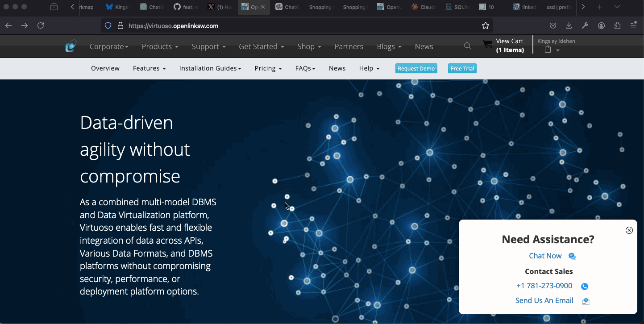
Task: Close the Need Assistance popup
Action: pos(629,230)
